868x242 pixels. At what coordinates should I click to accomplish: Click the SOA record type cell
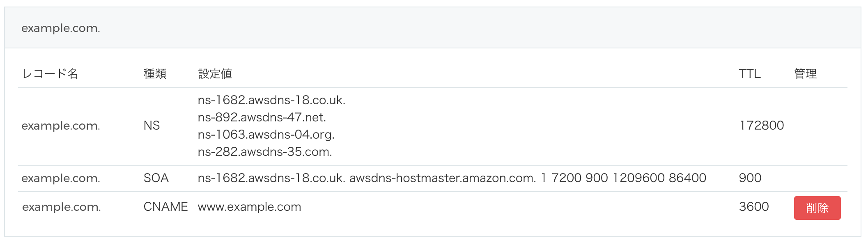tap(156, 178)
